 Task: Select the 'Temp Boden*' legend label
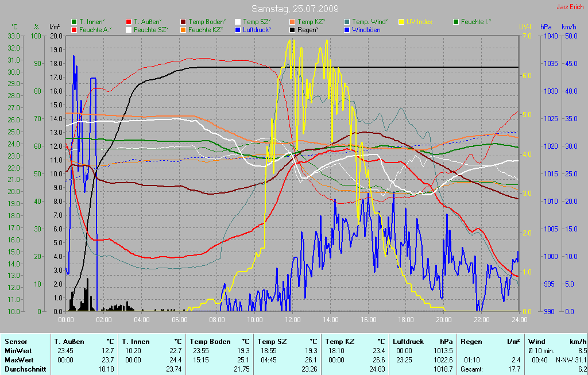[207, 22]
